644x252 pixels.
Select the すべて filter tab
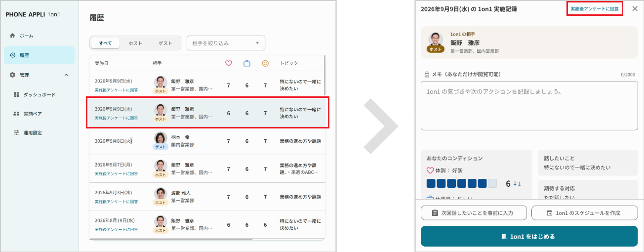[x=105, y=43]
